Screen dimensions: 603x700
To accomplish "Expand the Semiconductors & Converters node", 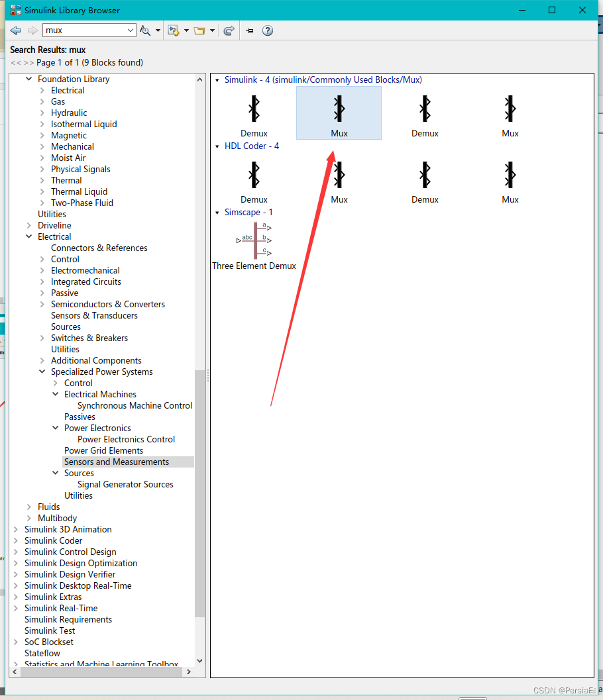I will (x=42, y=304).
